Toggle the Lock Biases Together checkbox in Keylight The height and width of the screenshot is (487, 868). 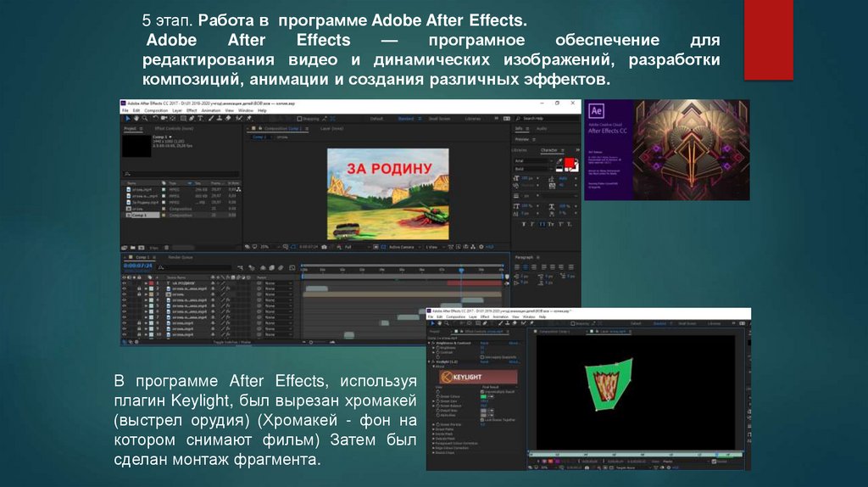click(482, 419)
